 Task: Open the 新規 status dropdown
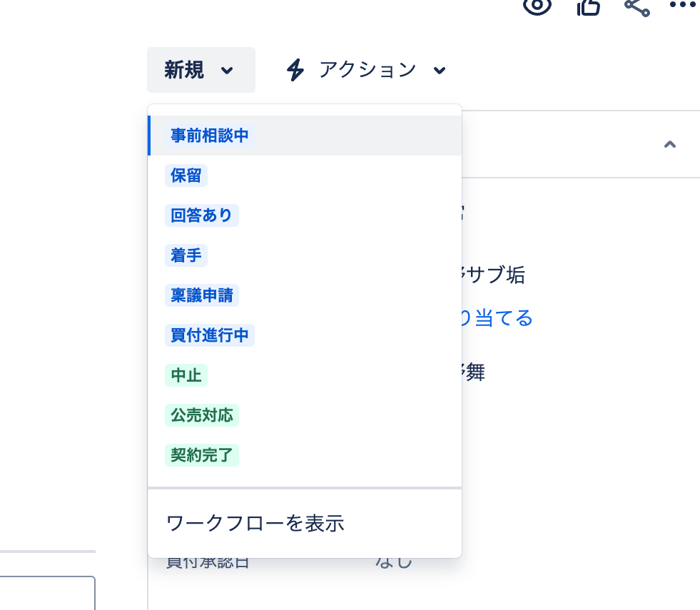201,69
